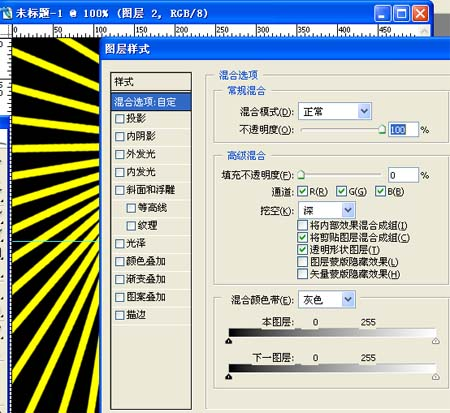Toggle the G(G) channel checkbox
The width and height of the screenshot is (450, 413).
[341, 191]
